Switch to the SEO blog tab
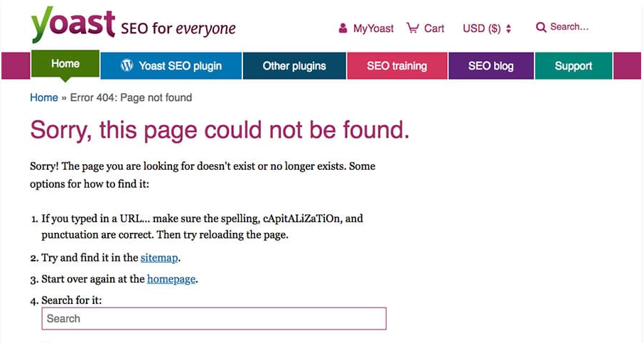Image resolution: width=644 pixels, height=343 pixels. coord(490,66)
